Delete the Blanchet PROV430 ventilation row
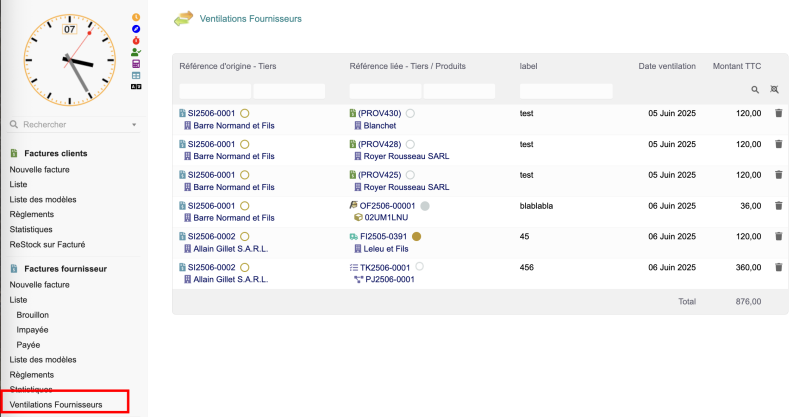800x417 pixels. point(778,114)
